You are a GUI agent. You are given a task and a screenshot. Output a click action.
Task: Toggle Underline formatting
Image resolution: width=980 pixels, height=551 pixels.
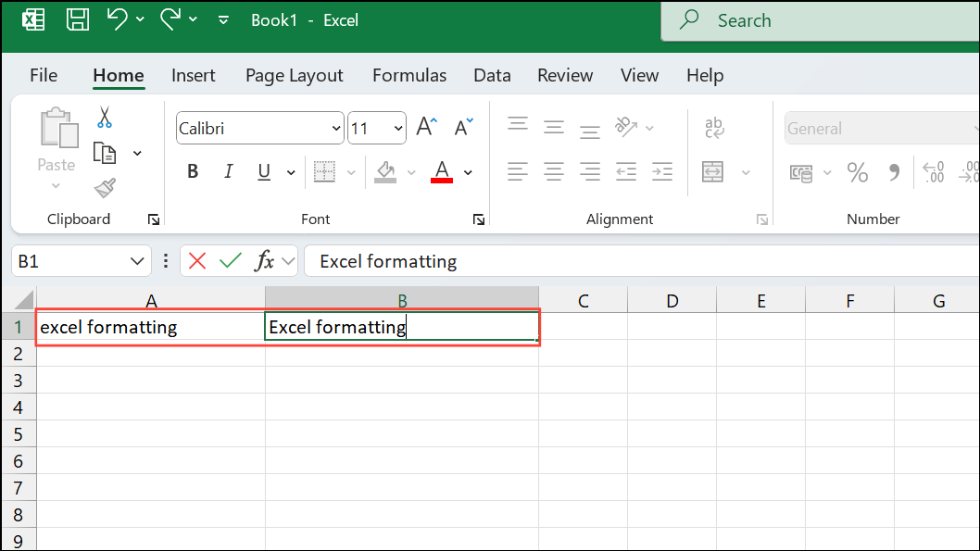point(264,172)
